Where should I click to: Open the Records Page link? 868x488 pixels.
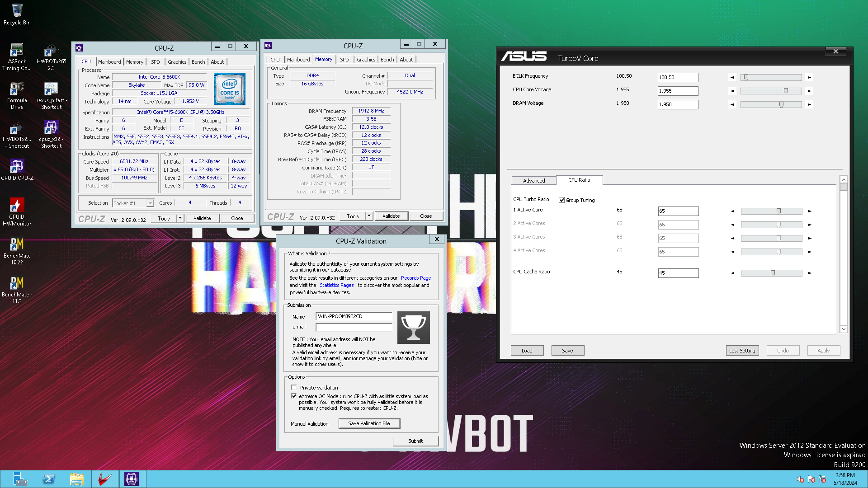point(416,278)
